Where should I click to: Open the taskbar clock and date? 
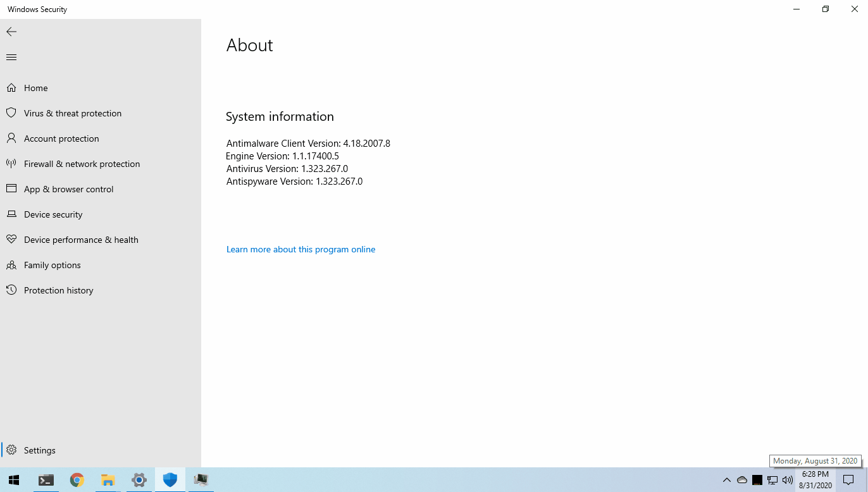tap(815, 480)
